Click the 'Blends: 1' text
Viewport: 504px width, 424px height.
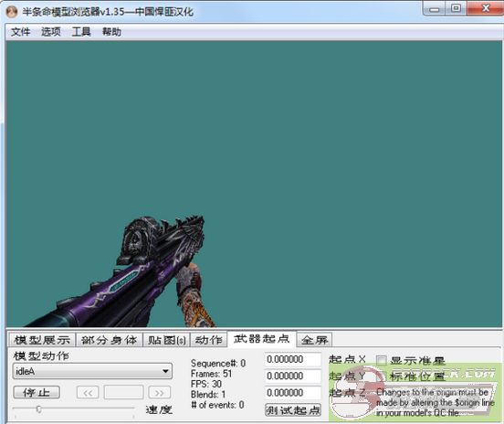point(208,394)
